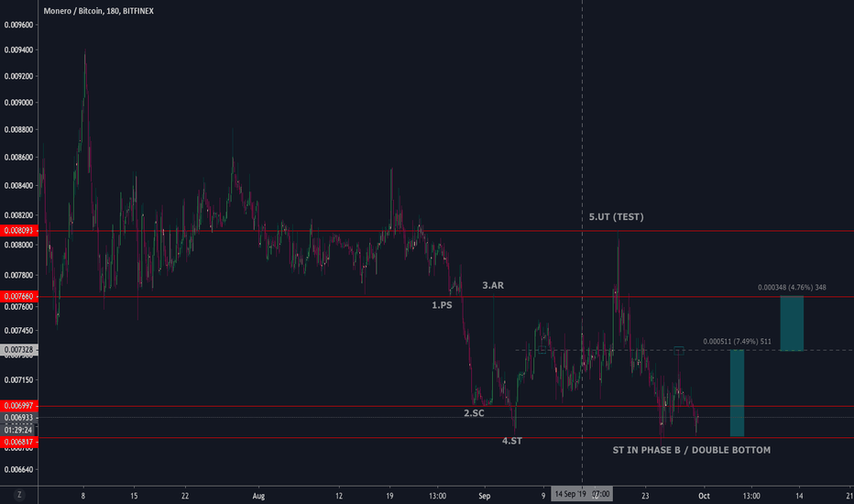Click the 0.006997 red price label
The image size is (854, 504).
(19, 406)
